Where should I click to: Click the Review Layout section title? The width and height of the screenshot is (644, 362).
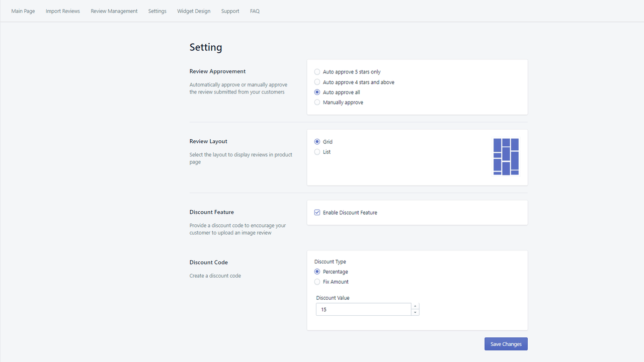[x=208, y=141]
